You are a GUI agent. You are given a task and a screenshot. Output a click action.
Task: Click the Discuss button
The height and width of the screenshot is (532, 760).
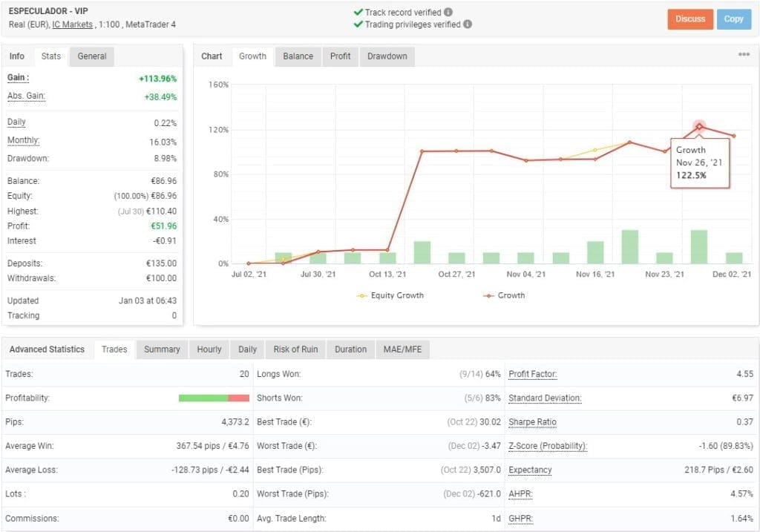coord(690,19)
